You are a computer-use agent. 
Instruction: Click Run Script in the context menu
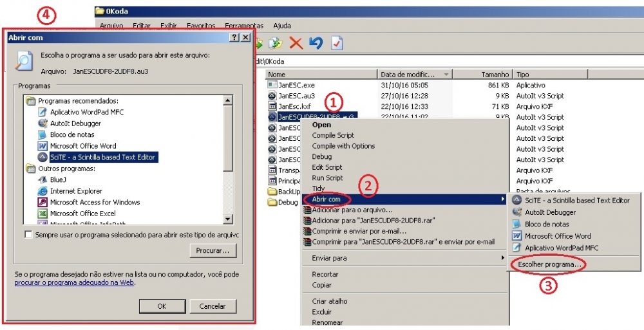(x=327, y=178)
